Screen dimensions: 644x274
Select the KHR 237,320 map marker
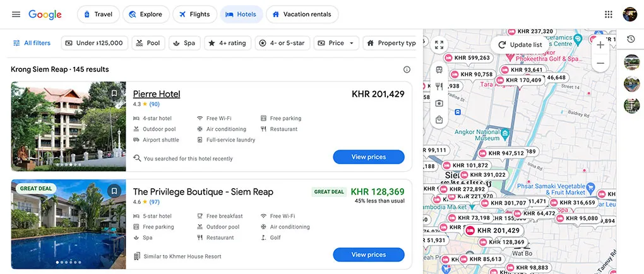pos(531,31)
